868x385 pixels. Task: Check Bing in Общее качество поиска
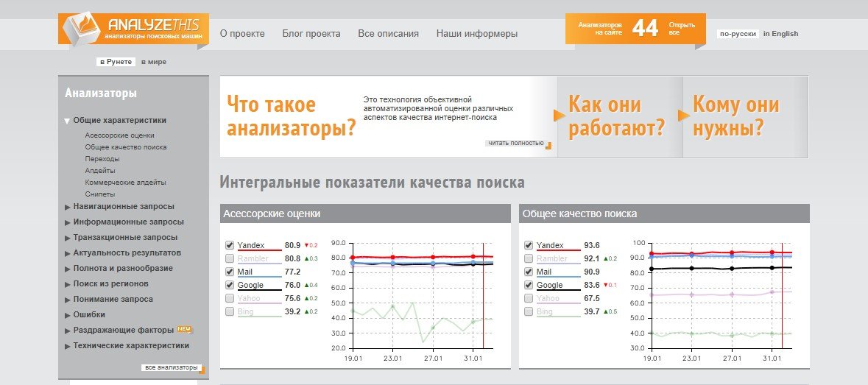click(x=529, y=311)
